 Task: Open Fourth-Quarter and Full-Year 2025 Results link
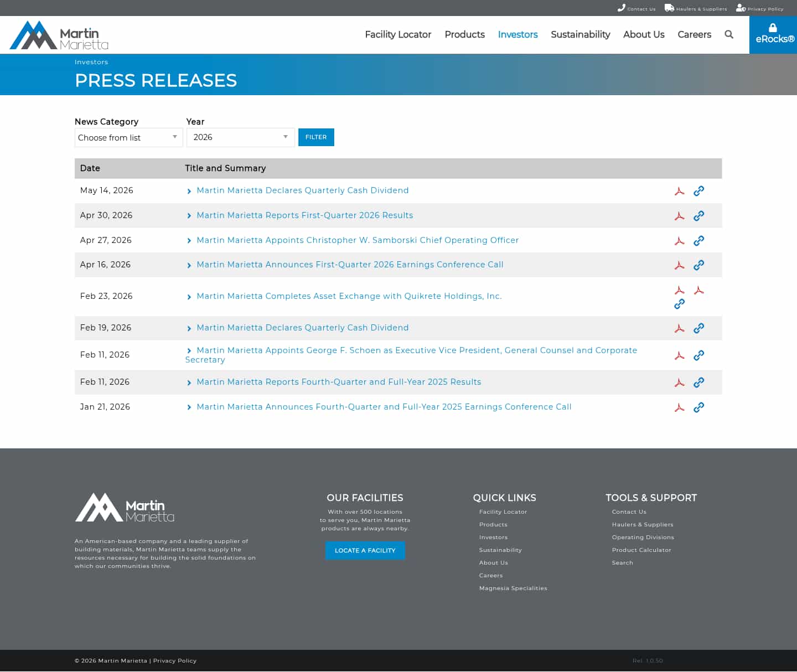(339, 382)
